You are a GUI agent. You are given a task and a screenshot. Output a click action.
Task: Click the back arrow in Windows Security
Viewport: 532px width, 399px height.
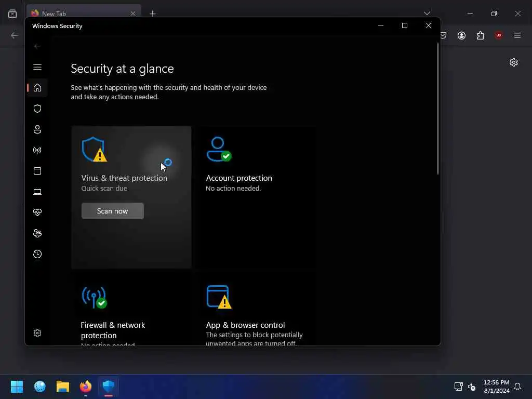(x=37, y=46)
